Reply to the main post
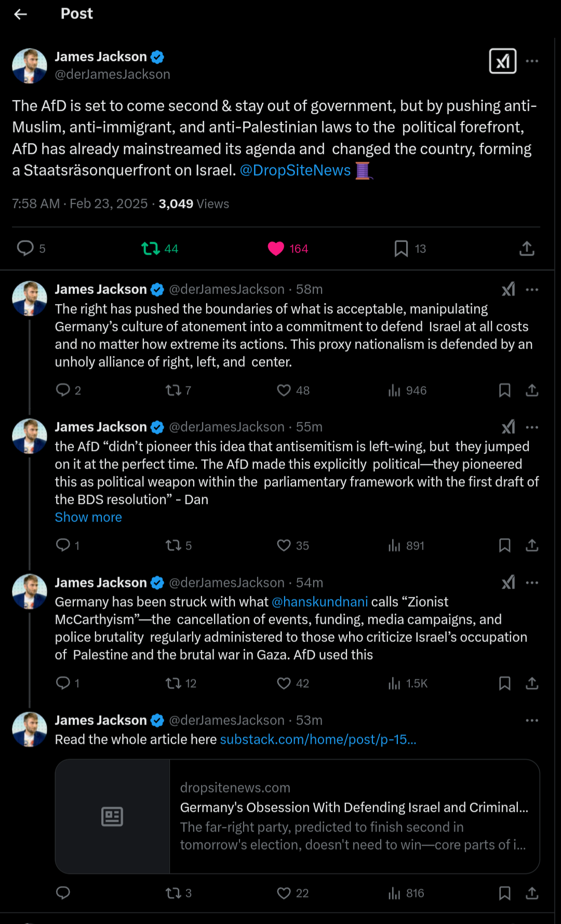The image size is (561, 924). tap(25, 248)
